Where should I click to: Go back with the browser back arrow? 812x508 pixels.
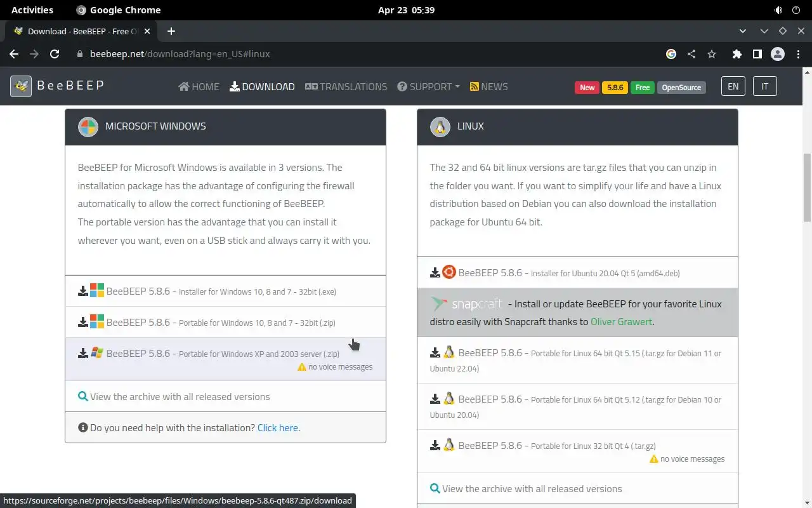pyautogui.click(x=14, y=54)
